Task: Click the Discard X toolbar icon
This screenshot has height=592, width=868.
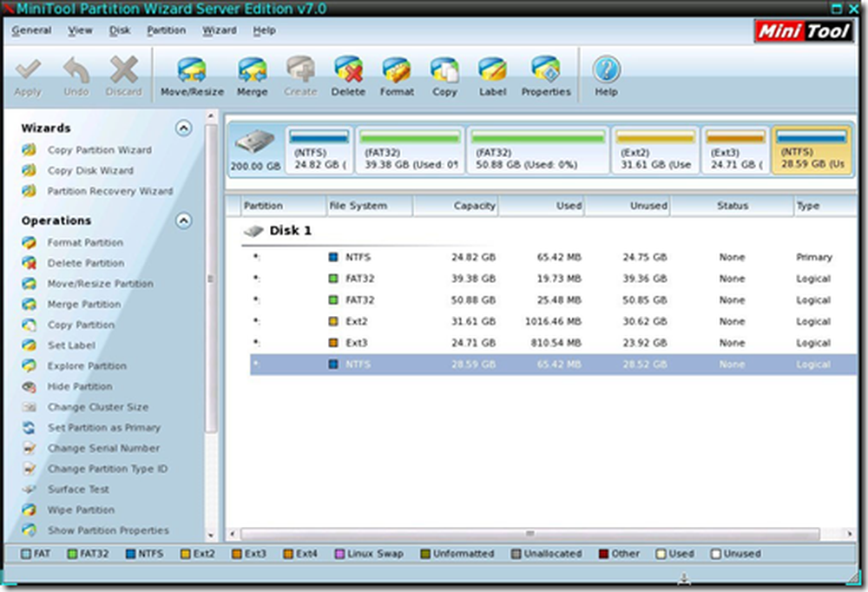Action: [x=124, y=69]
